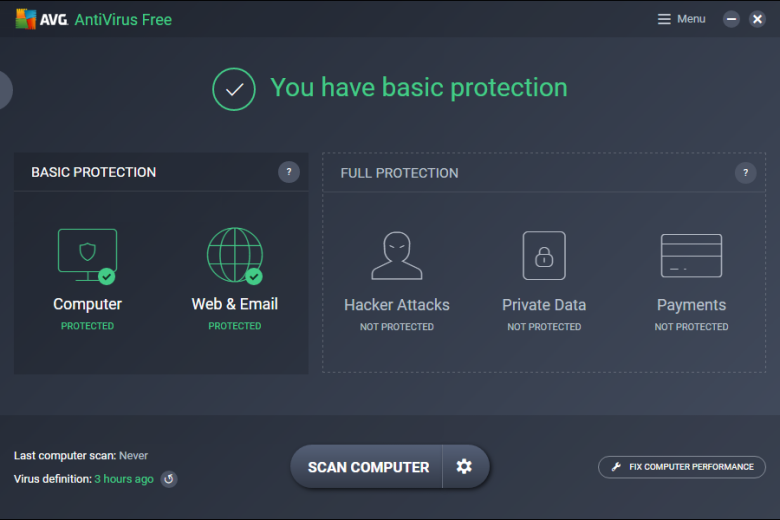Click the AVG logo in title bar
Screen dimensions: 780x520
(40, 19)
